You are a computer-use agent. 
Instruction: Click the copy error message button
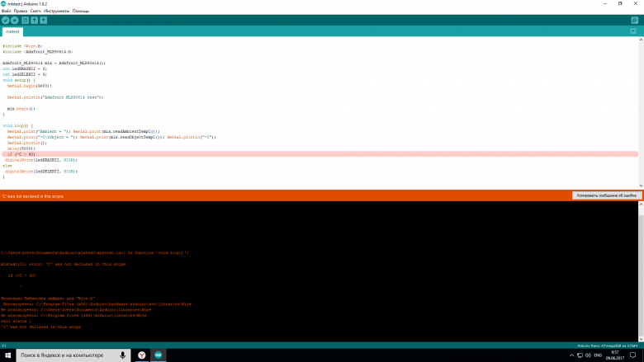click(x=606, y=195)
